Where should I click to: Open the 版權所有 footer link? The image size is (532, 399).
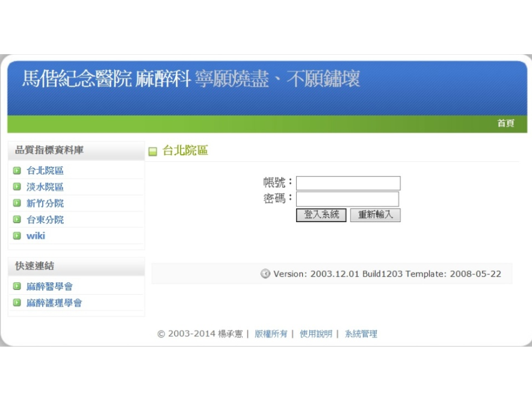(x=271, y=334)
